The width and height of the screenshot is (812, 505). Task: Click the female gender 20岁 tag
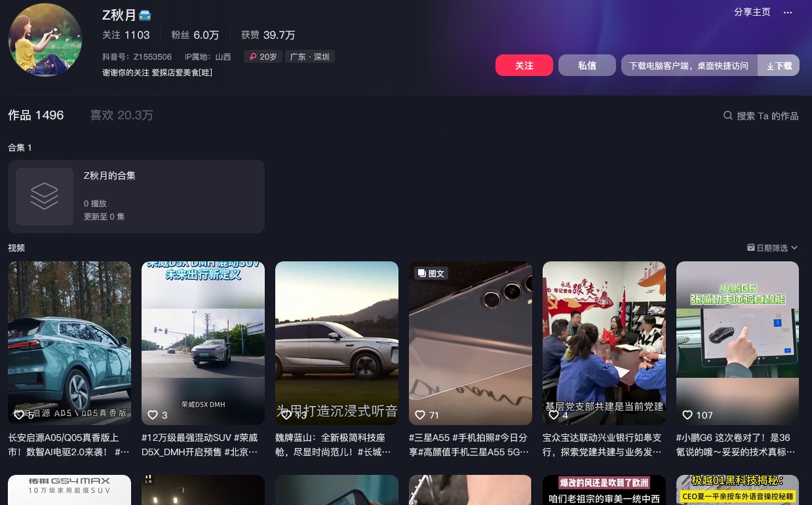(x=262, y=57)
